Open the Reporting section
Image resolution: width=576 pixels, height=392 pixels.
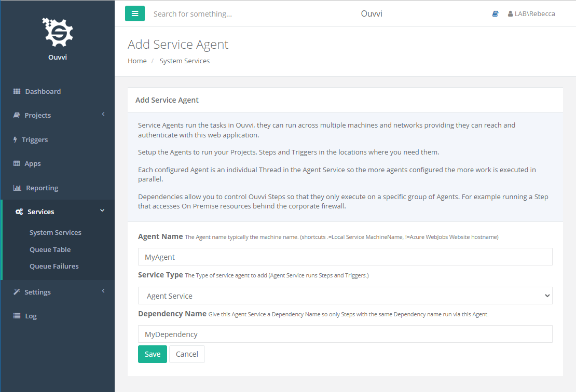(x=42, y=188)
